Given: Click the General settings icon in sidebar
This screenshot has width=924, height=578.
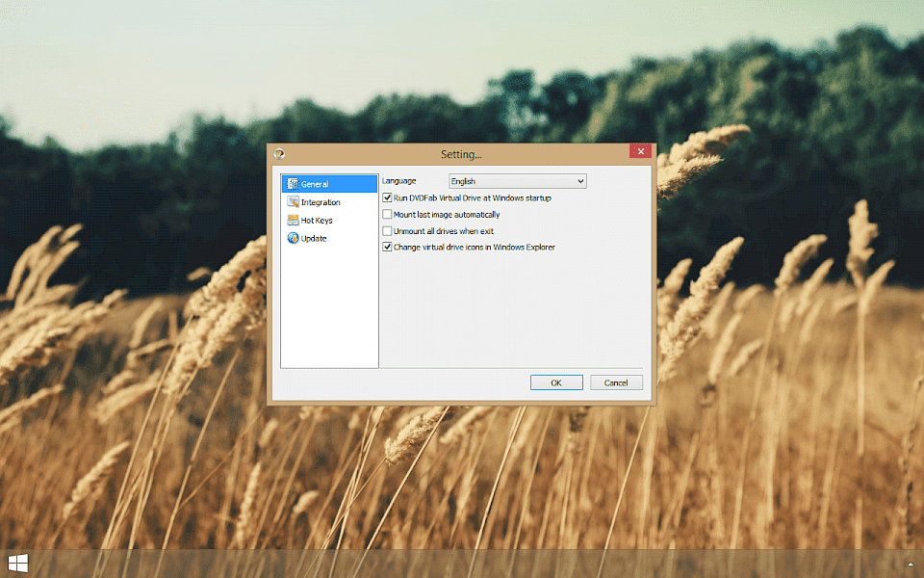Looking at the screenshot, I should click(293, 183).
